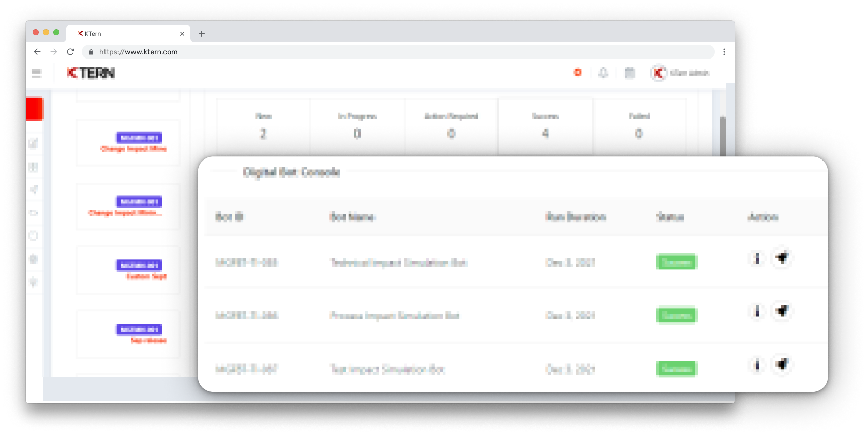Screen dimensions: 868x437
Task: Open a new browser tab
Action: click(x=202, y=34)
